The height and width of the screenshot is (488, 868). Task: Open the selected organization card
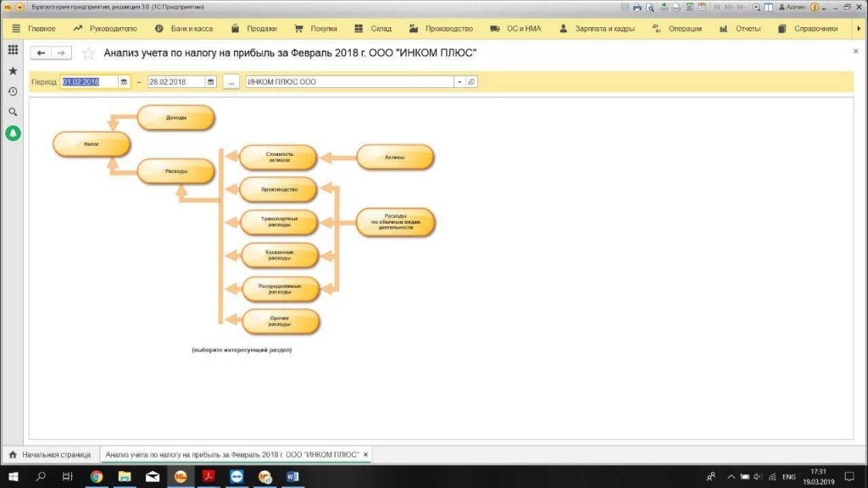pos(471,82)
